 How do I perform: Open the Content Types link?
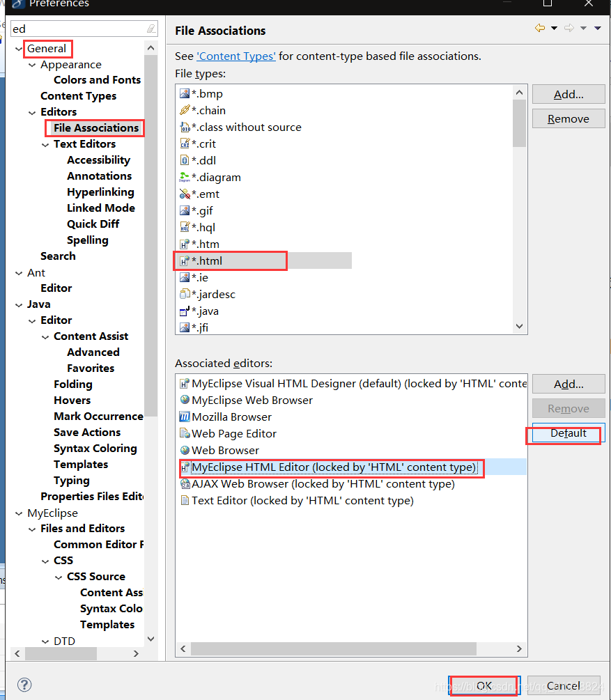pos(236,56)
